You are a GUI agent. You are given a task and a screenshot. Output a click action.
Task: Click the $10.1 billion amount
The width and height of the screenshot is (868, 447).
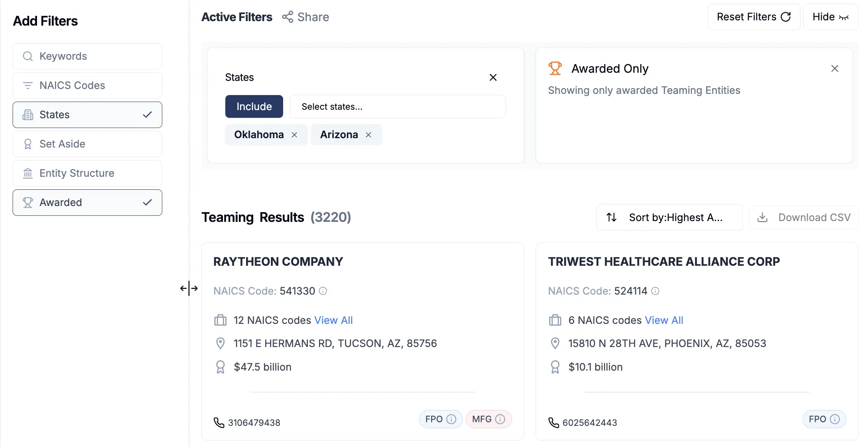pos(595,367)
